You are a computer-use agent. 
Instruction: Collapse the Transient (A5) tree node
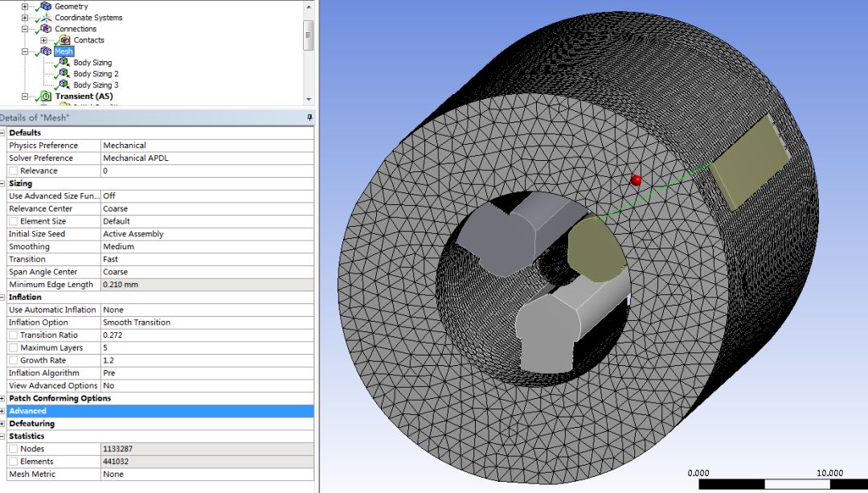(x=25, y=97)
